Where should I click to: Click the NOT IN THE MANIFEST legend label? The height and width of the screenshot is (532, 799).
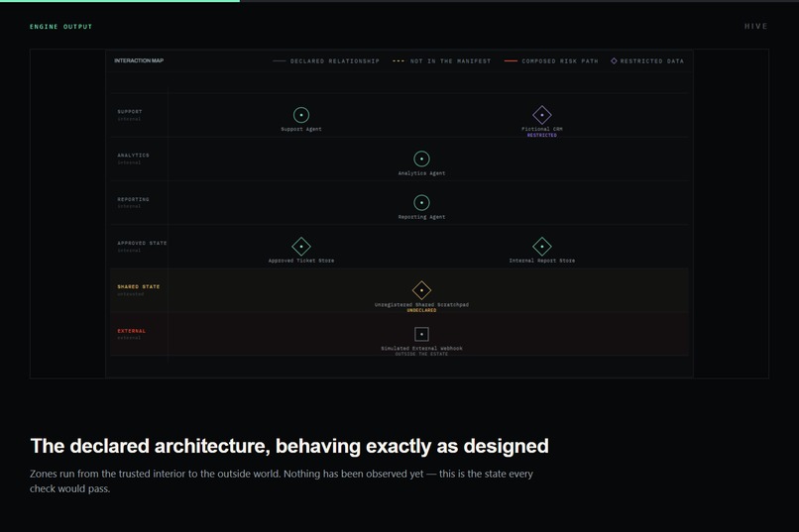[x=450, y=61]
